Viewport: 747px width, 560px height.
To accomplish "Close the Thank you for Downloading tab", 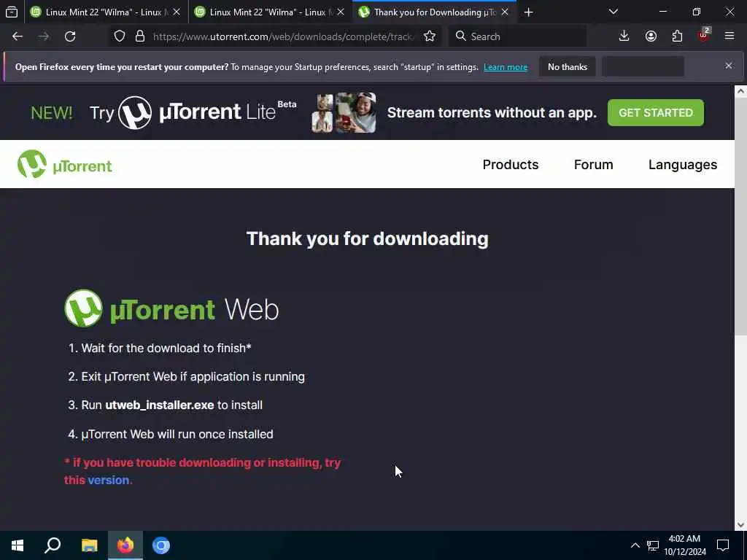I will [x=505, y=12].
